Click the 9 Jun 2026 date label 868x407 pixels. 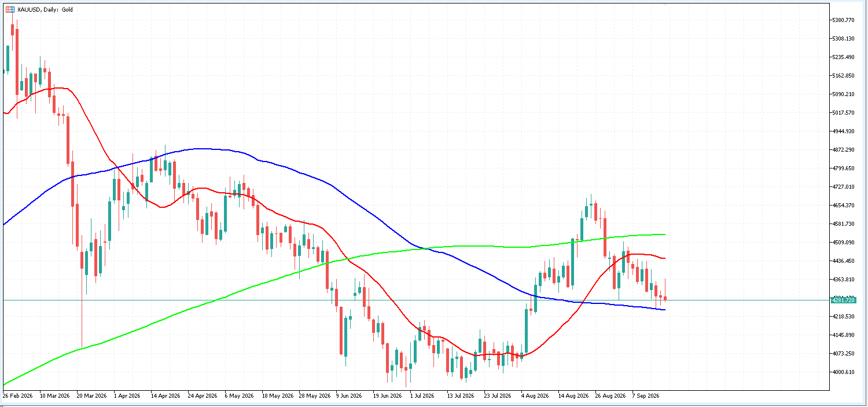(x=349, y=396)
